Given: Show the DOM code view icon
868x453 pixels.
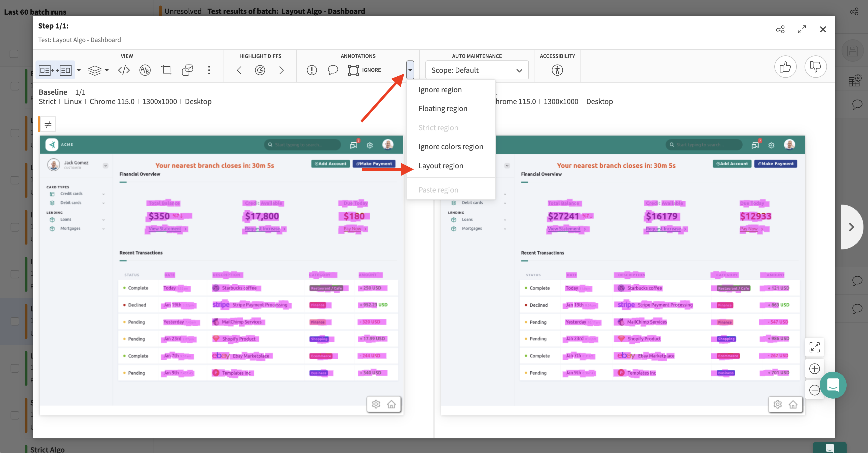Looking at the screenshot, I should (x=124, y=70).
